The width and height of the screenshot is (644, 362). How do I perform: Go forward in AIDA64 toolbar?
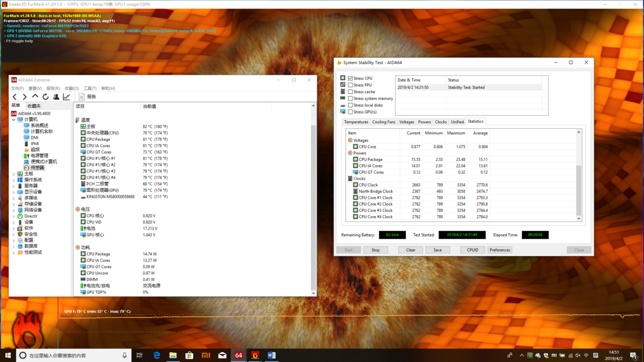25,97
